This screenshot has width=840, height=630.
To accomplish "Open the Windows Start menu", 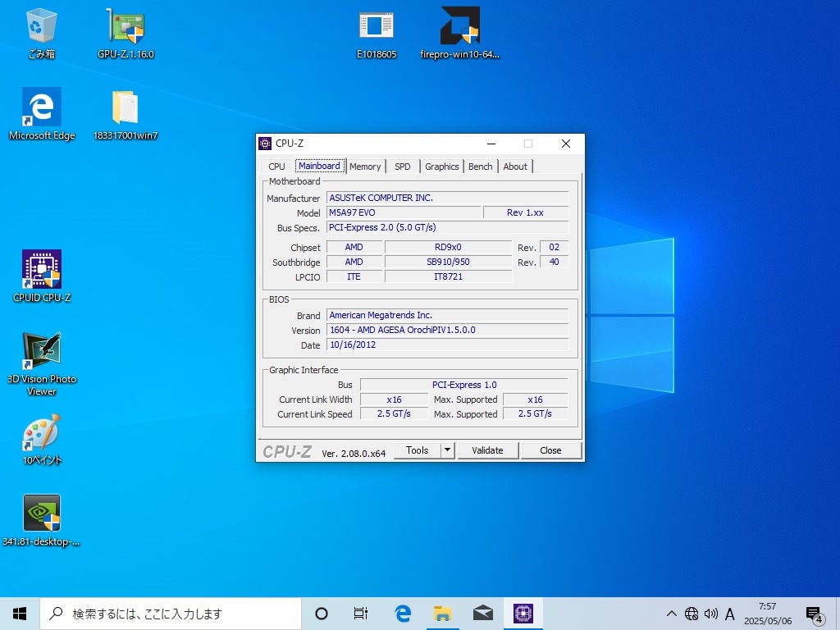I will pyautogui.click(x=20, y=614).
